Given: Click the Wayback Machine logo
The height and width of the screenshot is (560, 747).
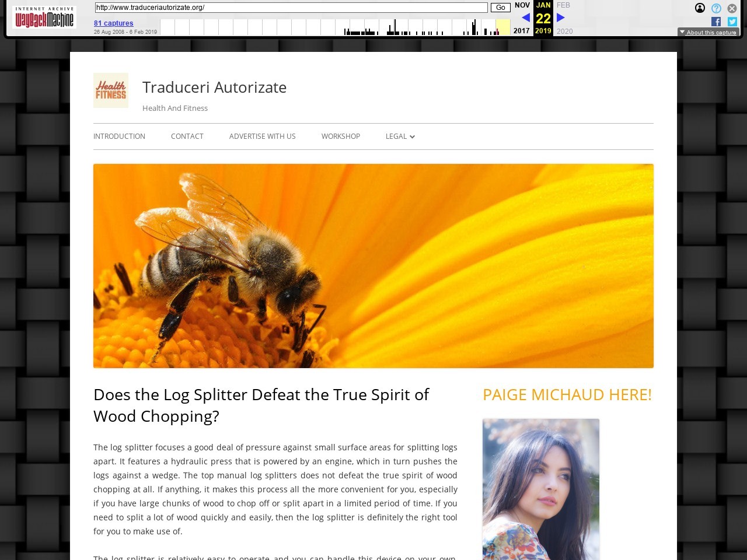Looking at the screenshot, I should click(x=44, y=18).
